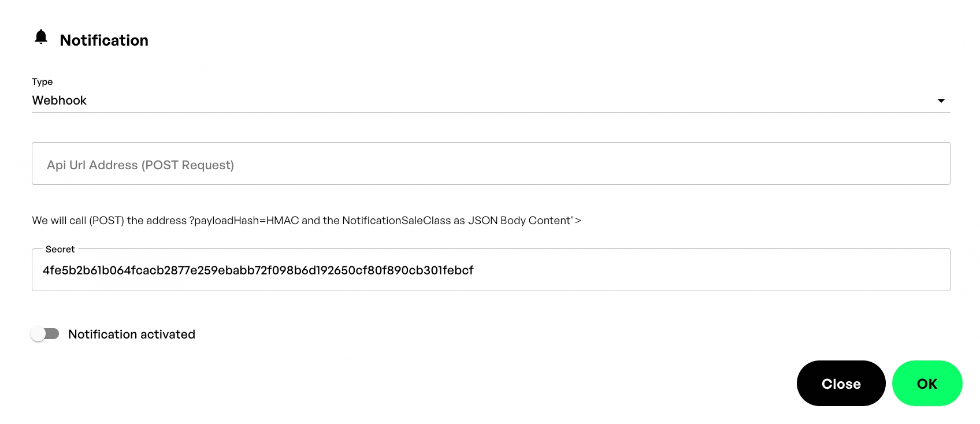The height and width of the screenshot is (424, 980).
Task: Click the Notification dialog heading
Action: [104, 40]
